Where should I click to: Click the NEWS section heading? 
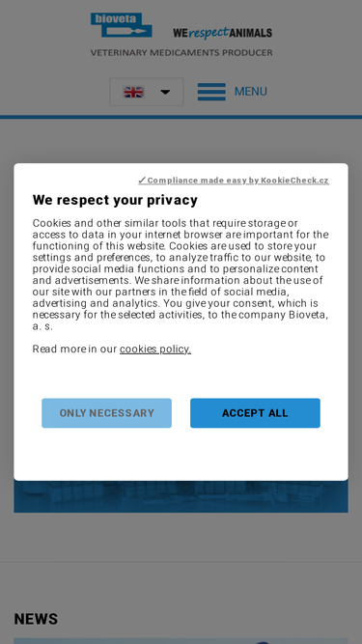pyautogui.click(x=36, y=619)
